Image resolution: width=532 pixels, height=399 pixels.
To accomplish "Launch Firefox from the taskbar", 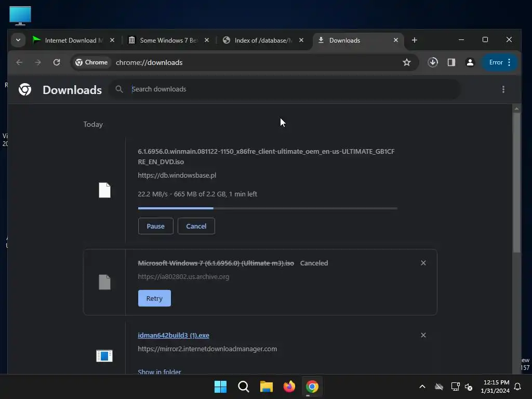I will (x=289, y=387).
